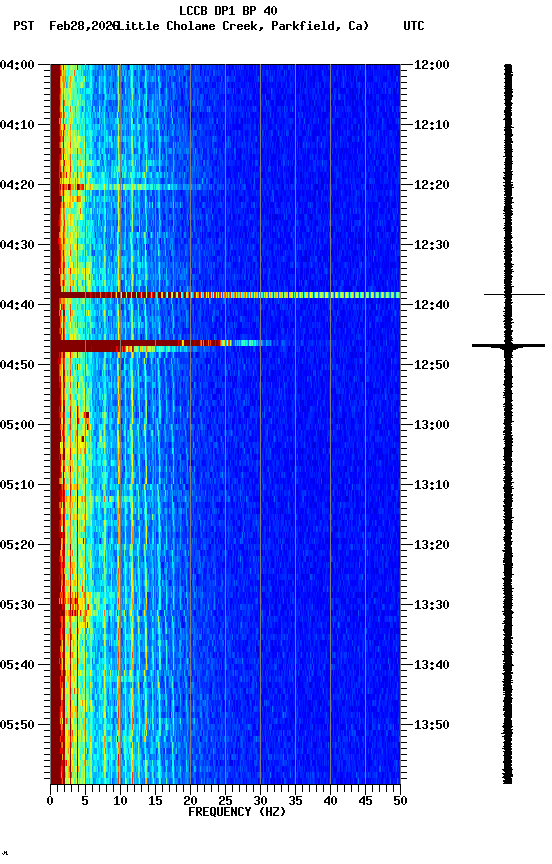Click the 05:10 PST time label
This screenshot has height=864, width=552.
pyautogui.click(x=17, y=485)
